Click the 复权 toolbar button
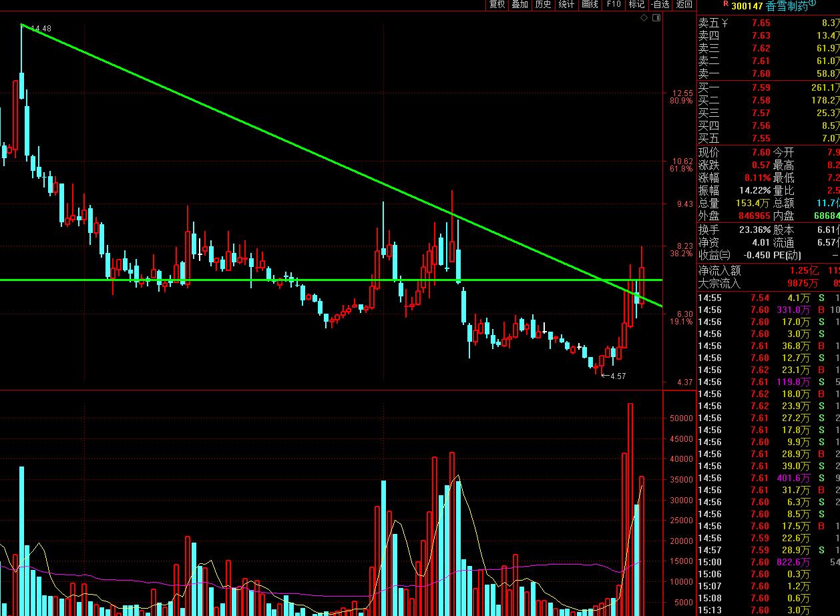Viewport: 840px width, 616px height. tap(497, 5)
